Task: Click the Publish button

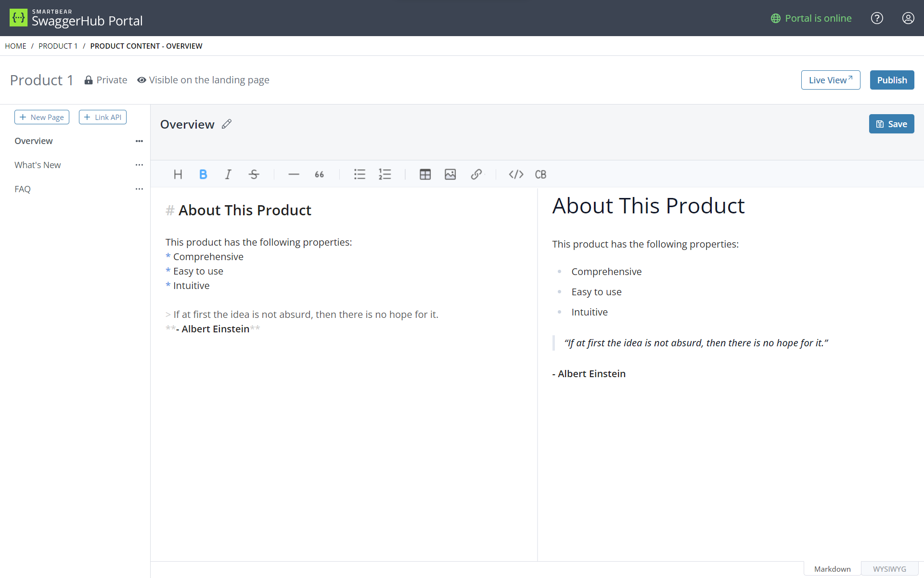Action: point(891,80)
